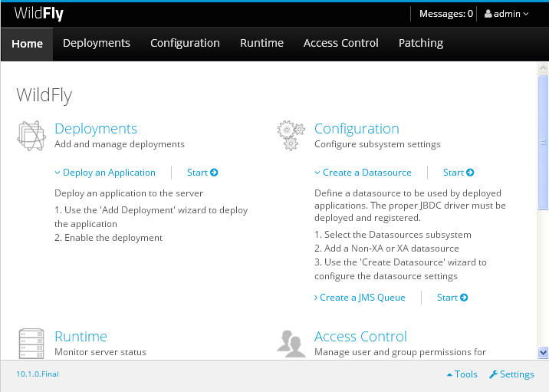The image size is (549, 392).
Task: Click the scrollbar down arrow
Action: pyautogui.click(x=543, y=352)
